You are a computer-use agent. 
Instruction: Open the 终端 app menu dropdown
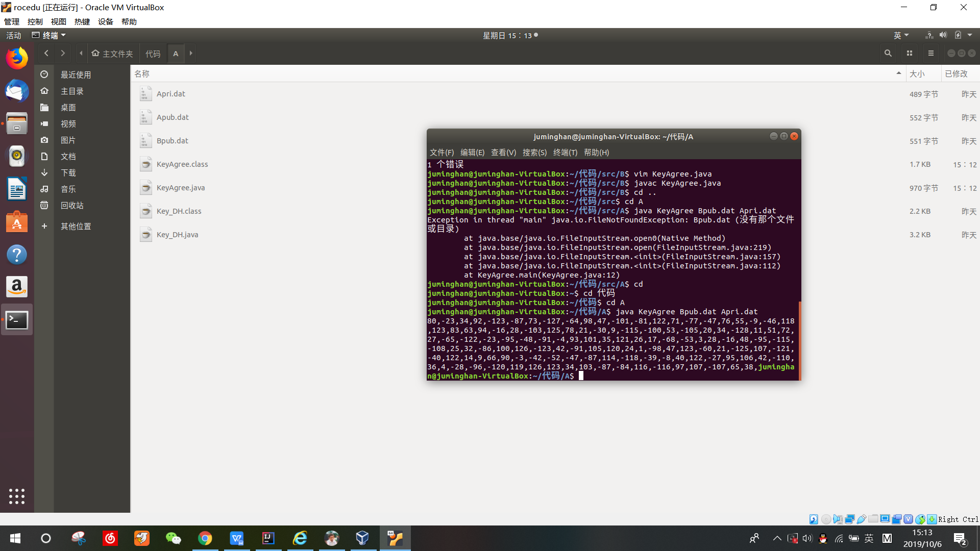(50, 35)
